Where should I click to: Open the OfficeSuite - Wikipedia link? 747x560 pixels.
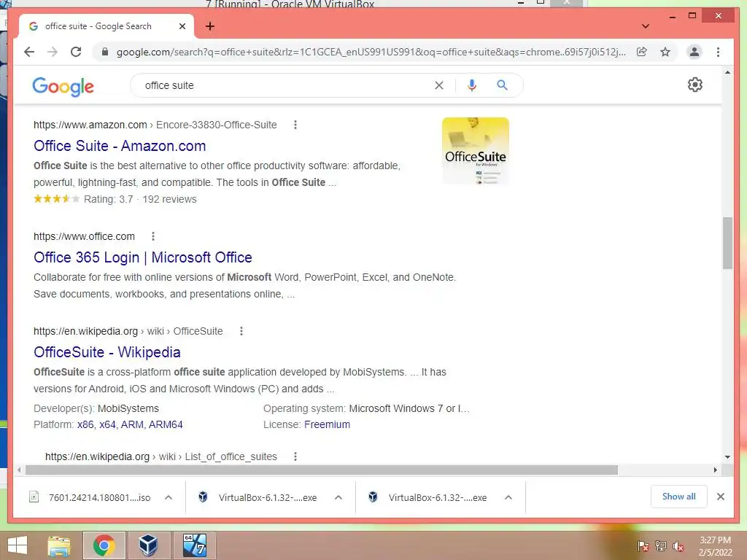tap(107, 352)
